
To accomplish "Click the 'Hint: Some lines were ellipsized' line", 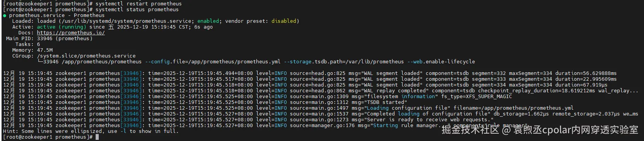I will coord(91,131).
